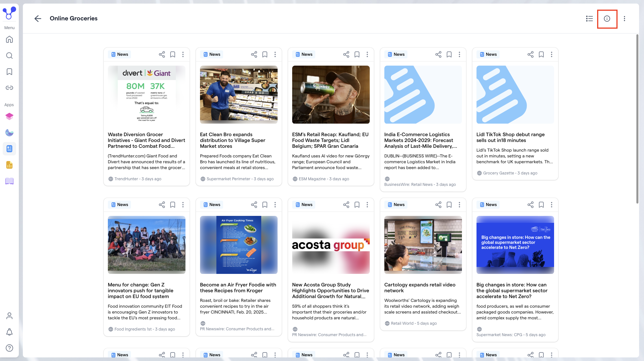Screen dimensions: 644x361
Task: Share the Menu for change Gen Z article
Action: click(162, 205)
